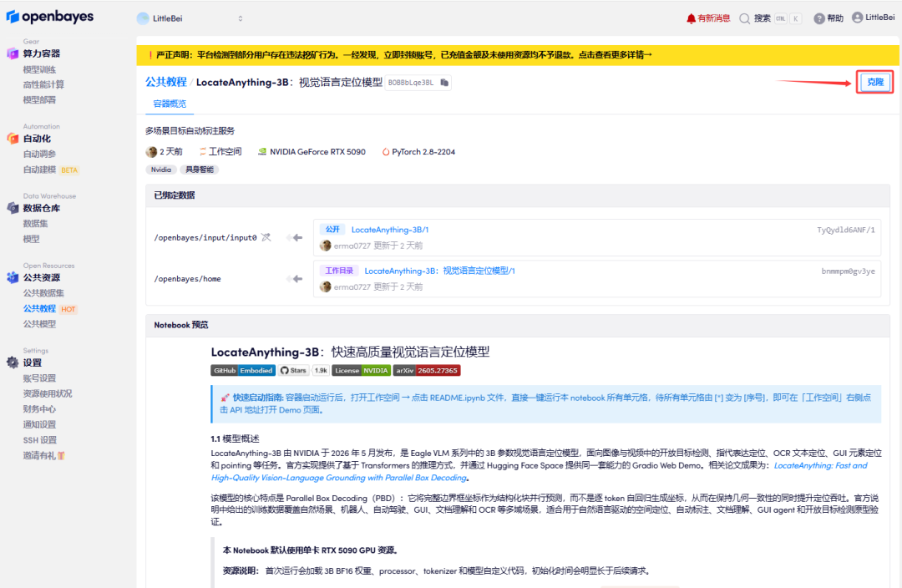Click the NVIDIA GeForce RTX 5090 GPU icon
This screenshot has height=588, width=902.
[x=261, y=152]
